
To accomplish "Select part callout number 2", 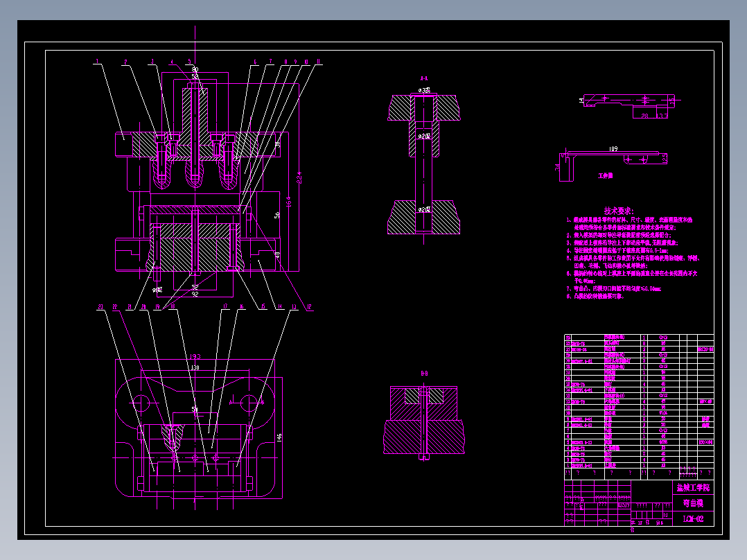I will pyautogui.click(x=126, y=62).
